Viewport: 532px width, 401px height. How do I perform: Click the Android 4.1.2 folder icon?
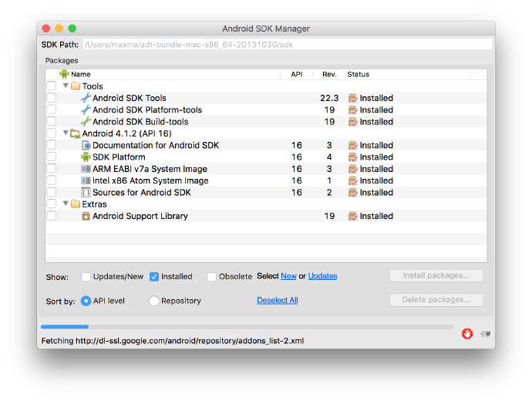(x=76, y=133)
